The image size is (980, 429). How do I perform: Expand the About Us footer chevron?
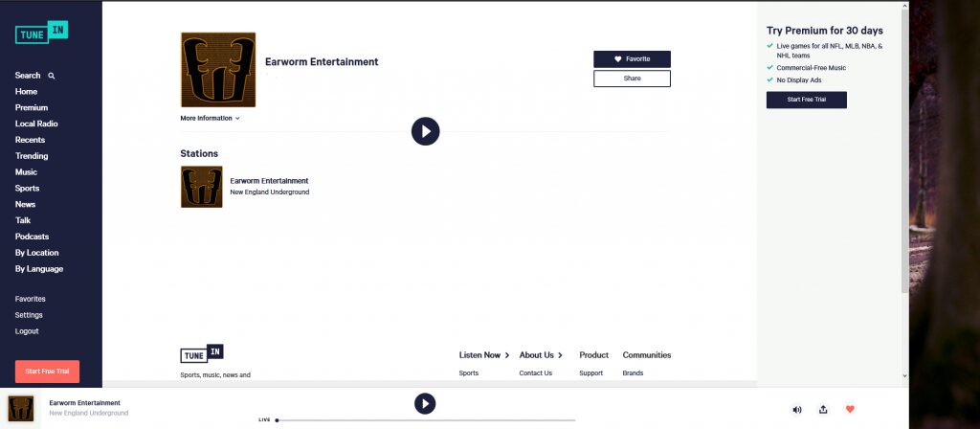560,355
